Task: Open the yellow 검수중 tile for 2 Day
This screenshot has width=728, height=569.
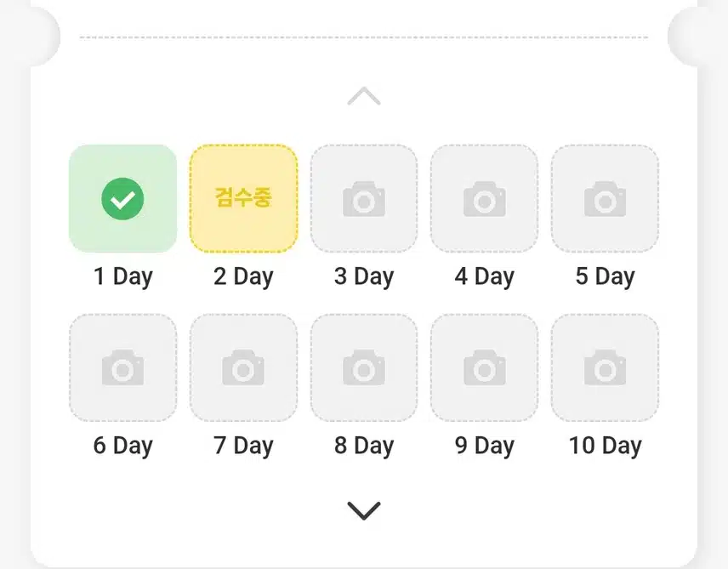Action: click(243, 198)
